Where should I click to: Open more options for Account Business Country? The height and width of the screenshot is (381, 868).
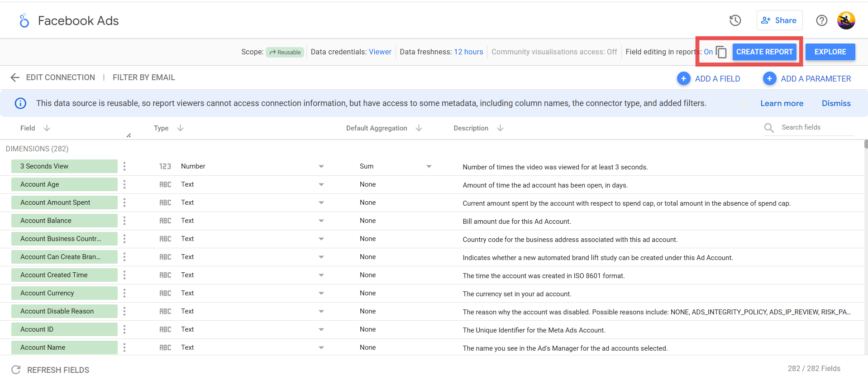pos(124,239)
